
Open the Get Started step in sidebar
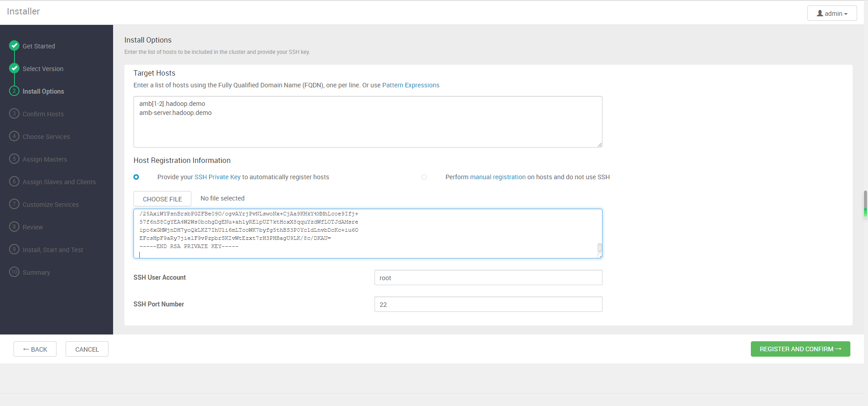pyautogui.click(x=39, y=46)
